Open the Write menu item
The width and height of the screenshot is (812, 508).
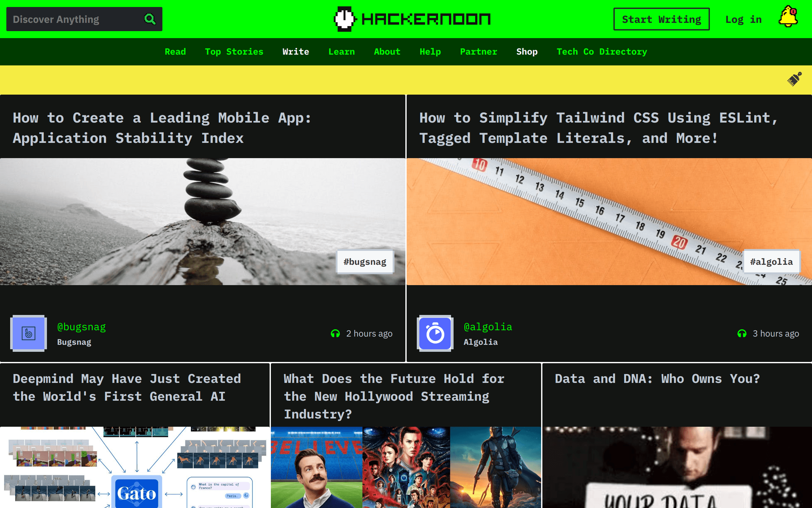tap(296, 52)
